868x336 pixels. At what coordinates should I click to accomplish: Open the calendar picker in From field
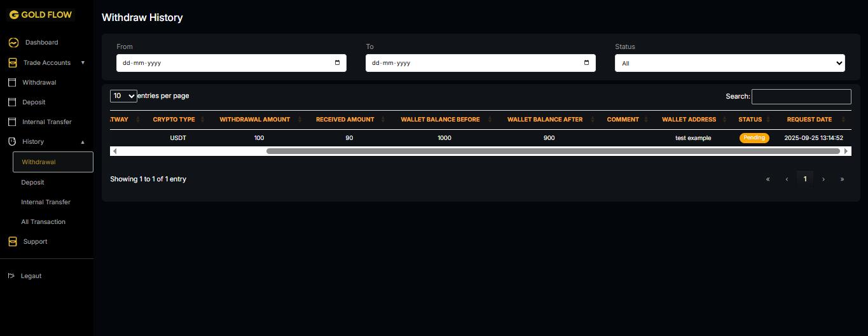tap(337, 62)
